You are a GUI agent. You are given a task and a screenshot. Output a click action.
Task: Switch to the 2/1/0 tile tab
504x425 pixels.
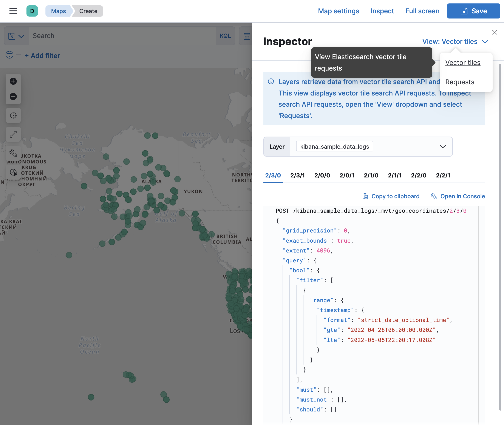click(371, 175)
